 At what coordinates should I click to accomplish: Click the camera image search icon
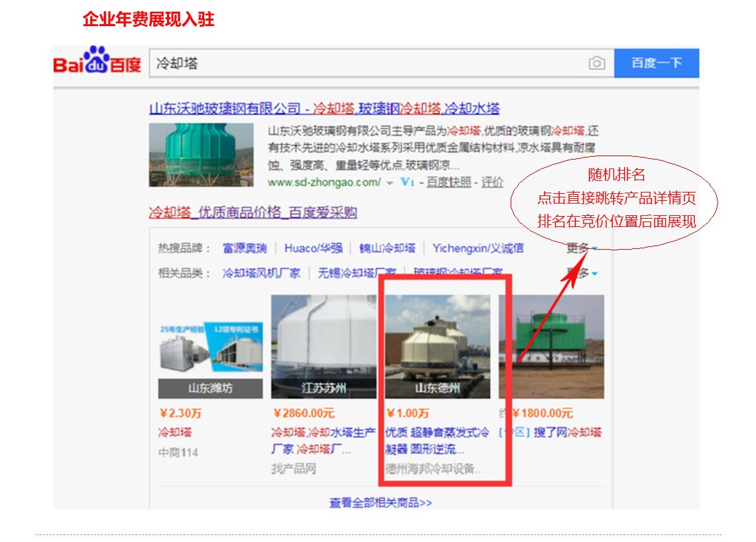(597, 63)
